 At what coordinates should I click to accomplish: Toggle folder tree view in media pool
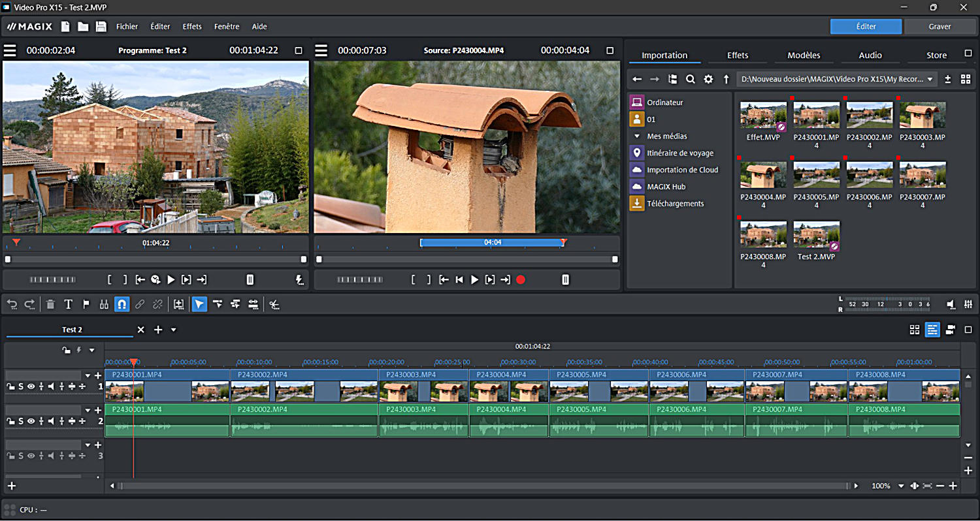[673, 79]
